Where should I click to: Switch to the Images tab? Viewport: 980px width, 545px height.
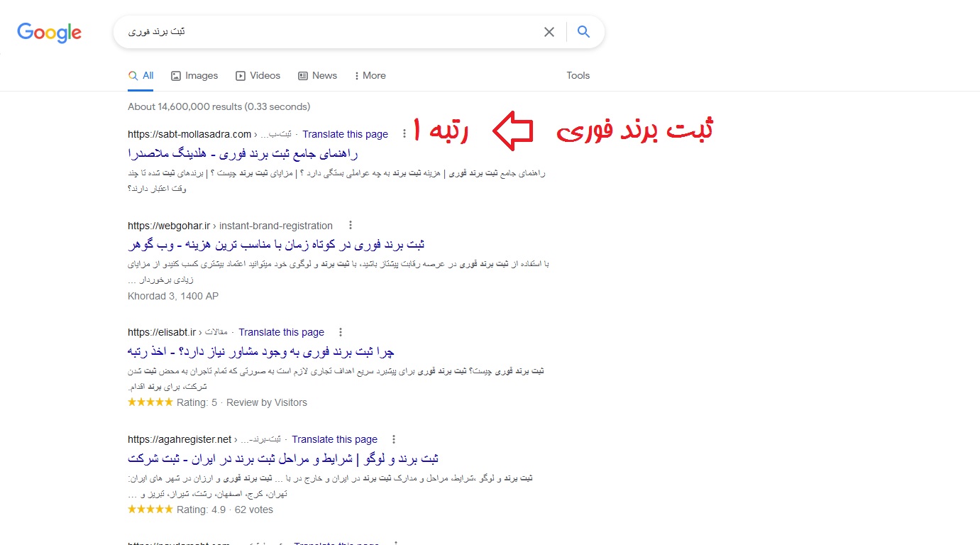(194, 75)
